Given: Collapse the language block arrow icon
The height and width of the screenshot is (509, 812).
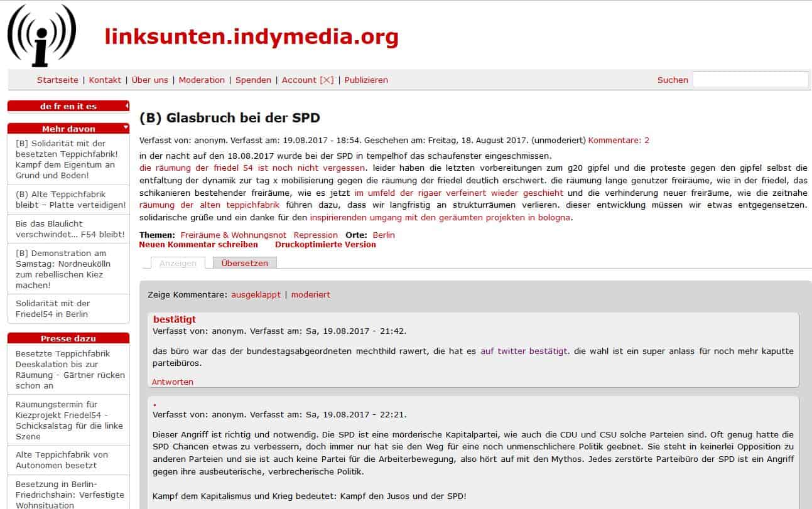Looking at the screenshot, I should point(126,105).
